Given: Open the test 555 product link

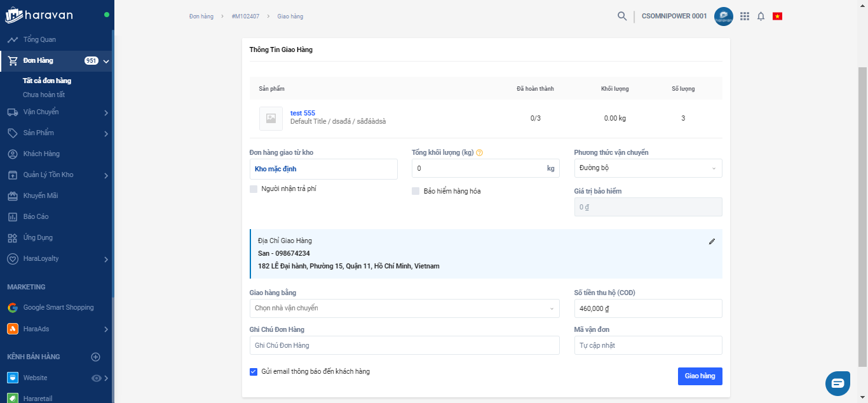Looking at the screenshot, I should [x=302, y=113].
